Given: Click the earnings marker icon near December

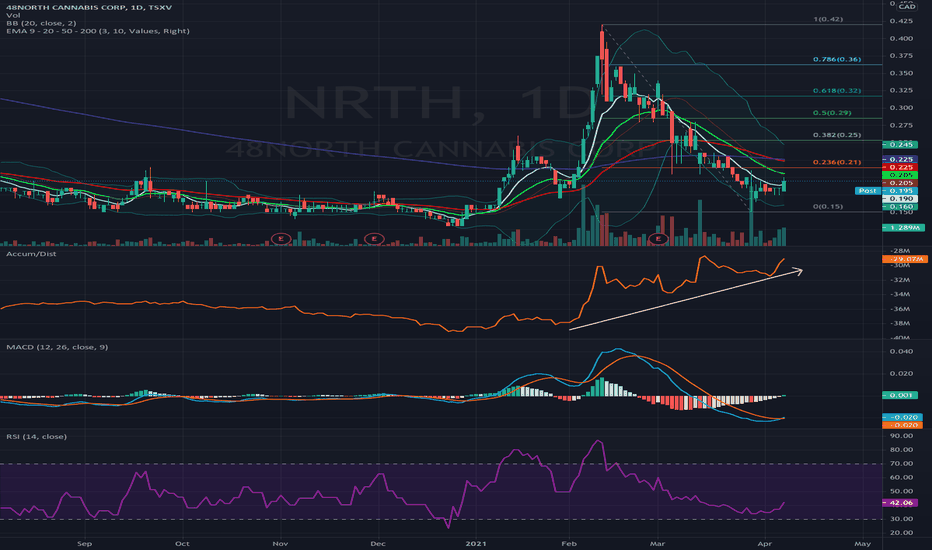Looking at the screenshot, I should [374, 238].
